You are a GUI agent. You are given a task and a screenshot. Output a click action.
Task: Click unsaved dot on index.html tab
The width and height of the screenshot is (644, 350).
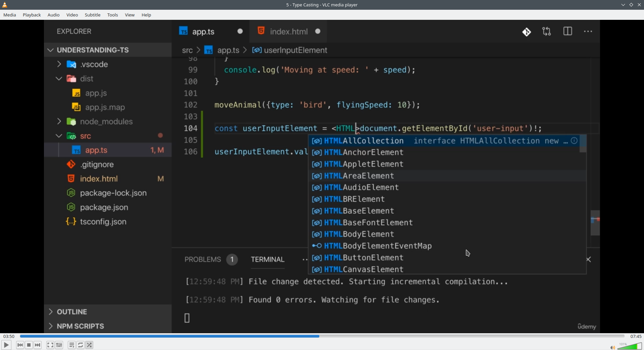(318, 31)
